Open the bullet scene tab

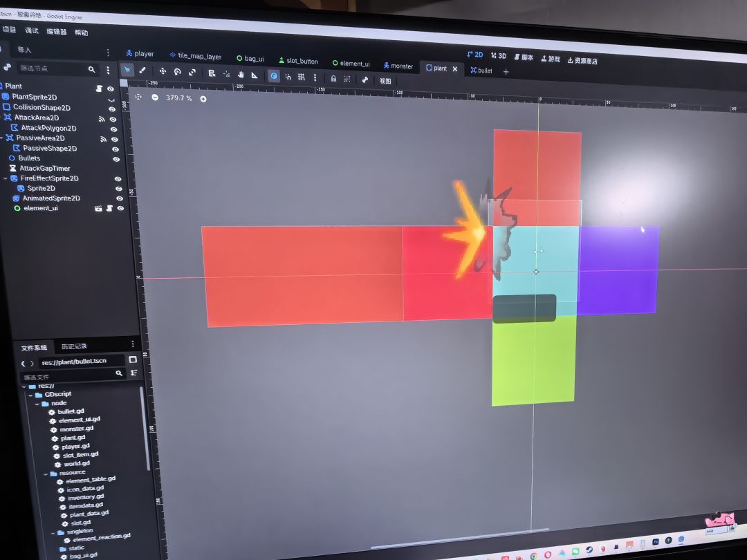point(481,71)
